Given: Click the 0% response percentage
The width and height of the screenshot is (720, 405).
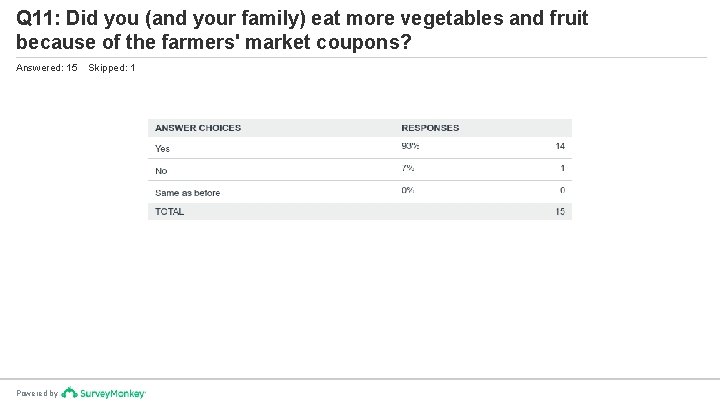Looking at the screenshot, I should point(407,190).
